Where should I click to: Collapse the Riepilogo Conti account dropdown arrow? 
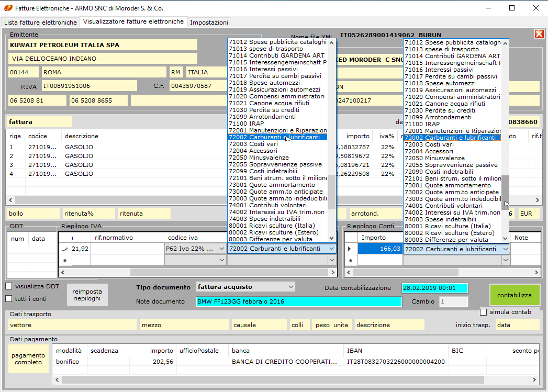(505, 249)
